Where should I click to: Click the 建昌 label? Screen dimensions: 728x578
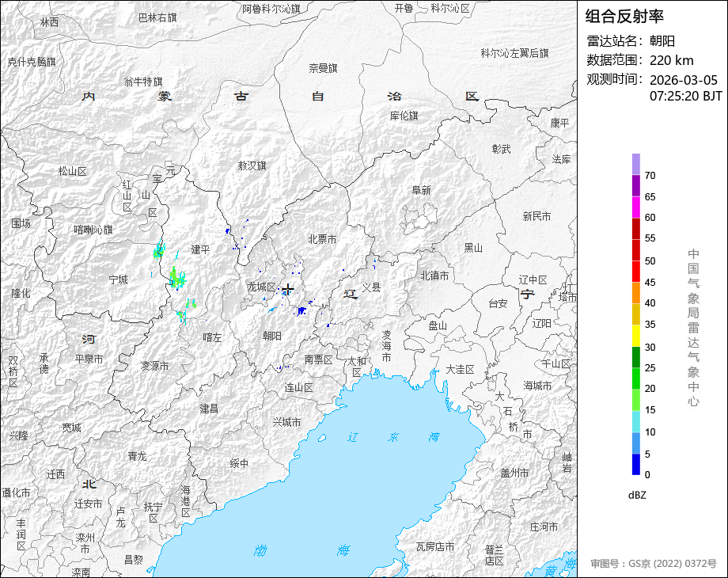pyautogui.click(x=209, y=409)
